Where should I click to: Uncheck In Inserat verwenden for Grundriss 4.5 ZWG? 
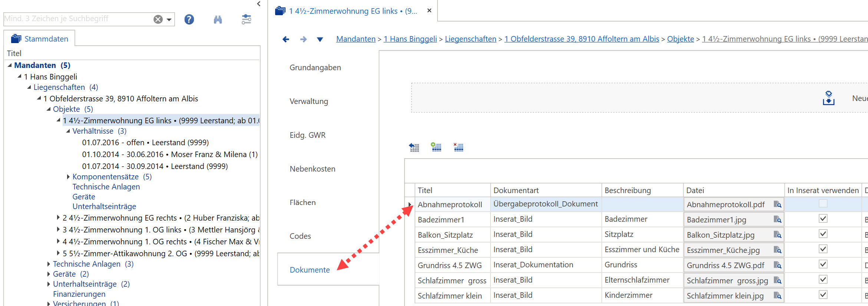coord(823,264)
